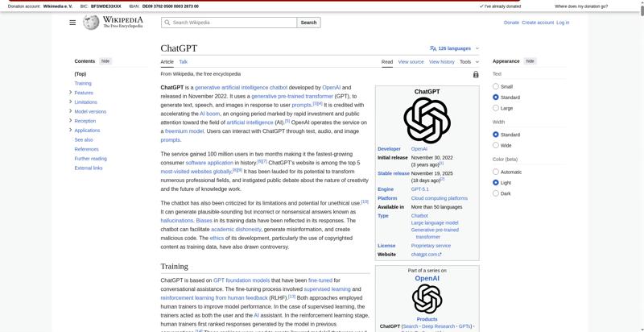The width and height of the screenshot is (644, 332).
Task: Enable the Dark color mode
Action: (496, 193)
